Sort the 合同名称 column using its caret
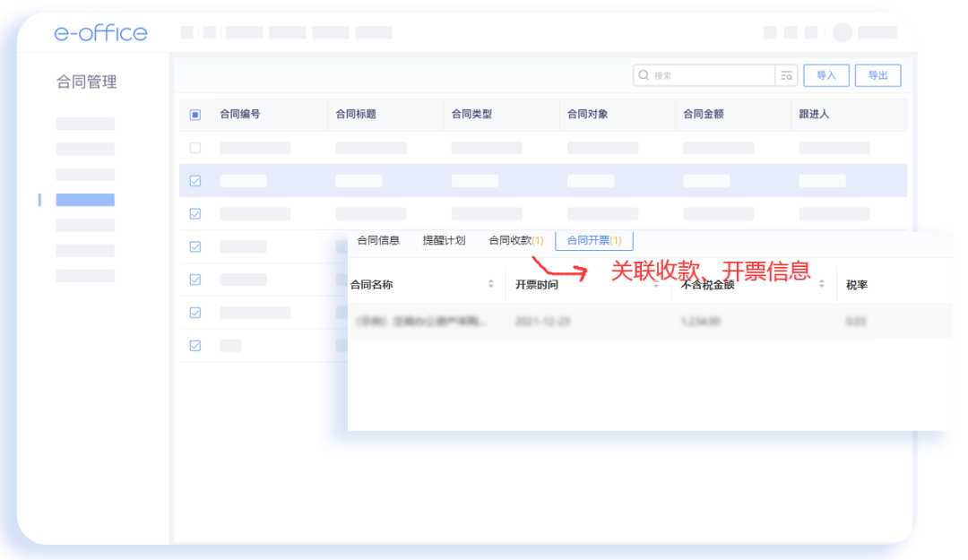 tap(491, 281)
